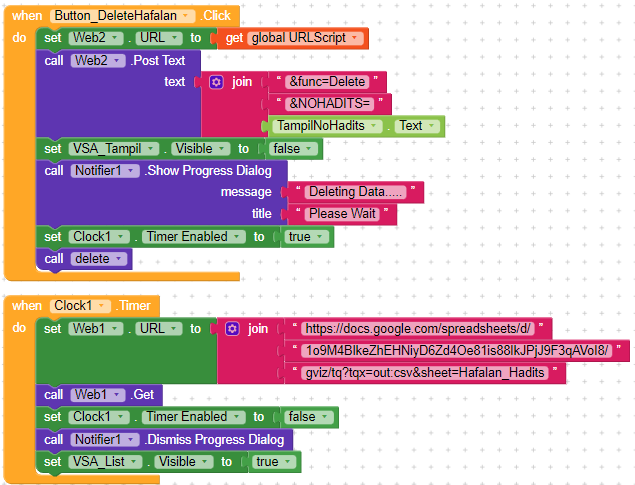Open Clock1 dropdown in Timer handler set block
The height and width of the screenshot is (485, 635).
click(x=99, y=417)
